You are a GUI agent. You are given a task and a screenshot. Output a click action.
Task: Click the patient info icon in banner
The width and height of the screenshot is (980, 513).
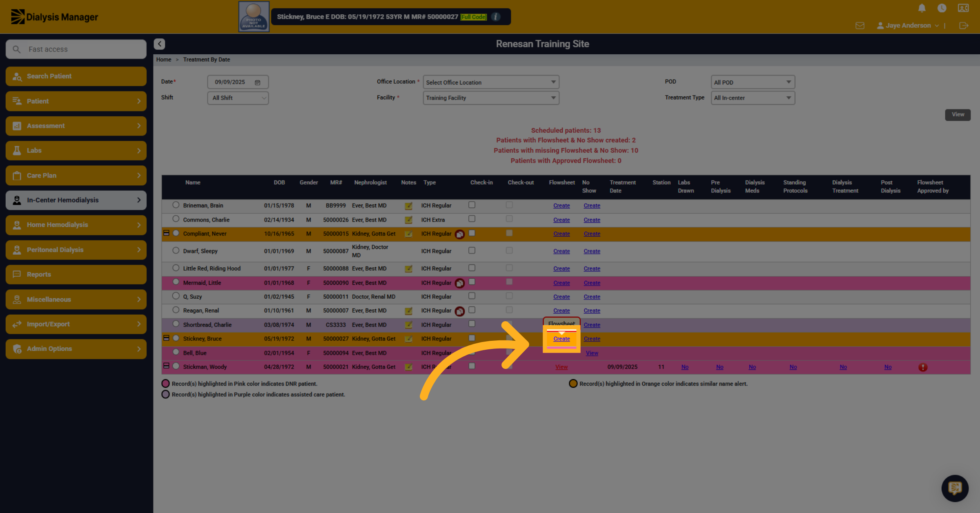[496, 17]
